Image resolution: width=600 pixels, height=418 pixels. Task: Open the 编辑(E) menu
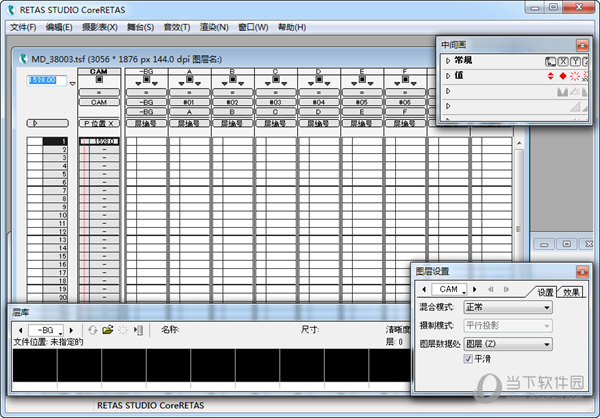pyautogui.click(x=59, y=28)
